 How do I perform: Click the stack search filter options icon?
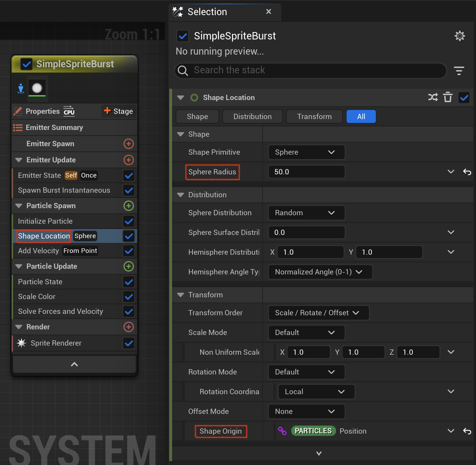[459, 71]
